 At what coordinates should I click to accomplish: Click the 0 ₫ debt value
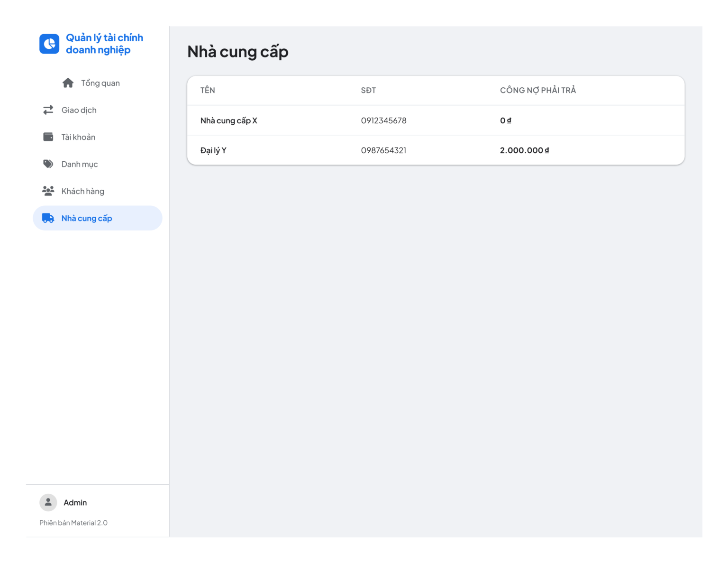coord(506,120)
